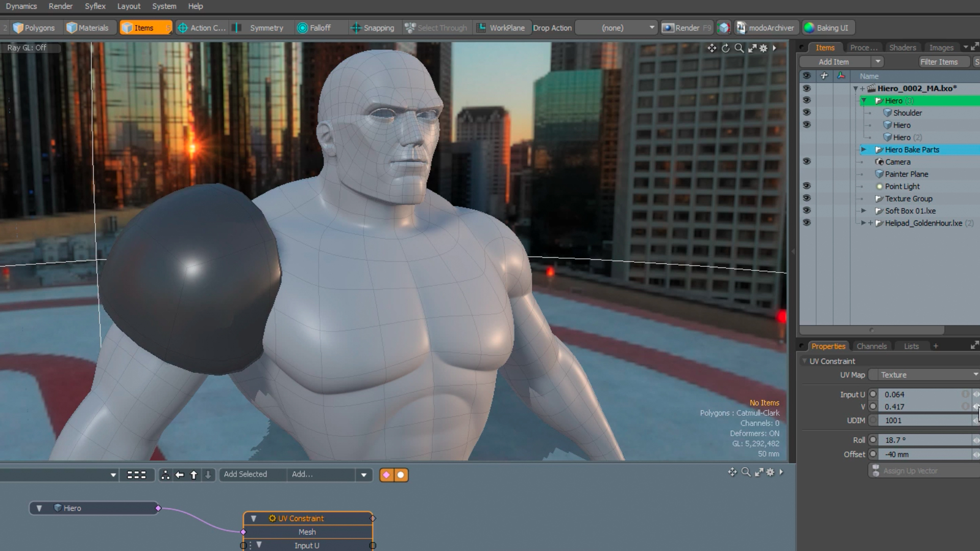Hide the Shoulder mesh visibility
This screenshot has width=980, height=551.
(x=806, y=113)
